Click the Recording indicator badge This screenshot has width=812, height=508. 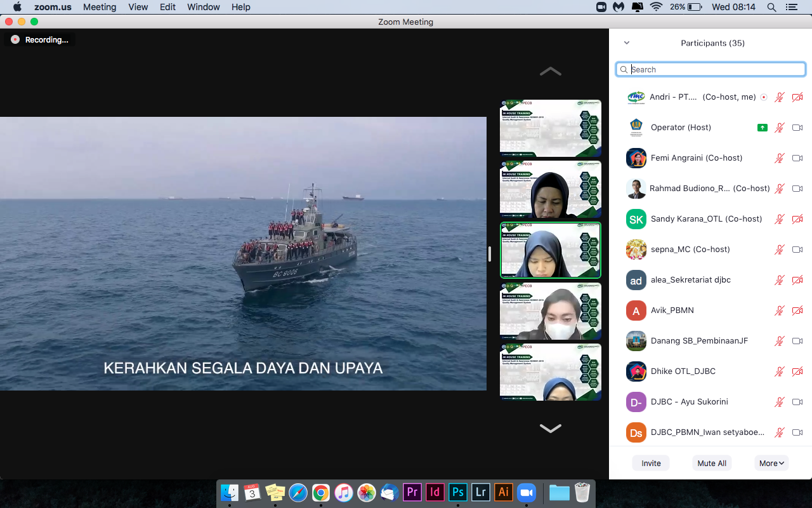39,39
